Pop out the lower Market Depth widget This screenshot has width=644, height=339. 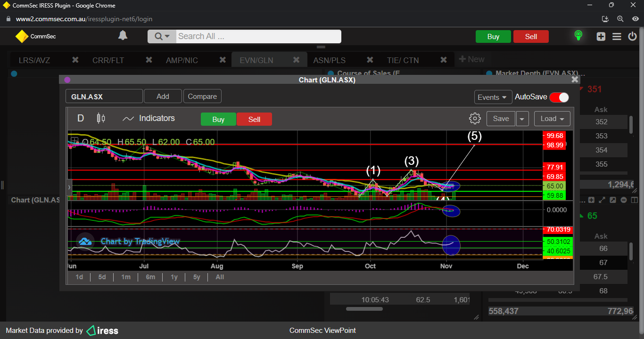click(613, 200)
